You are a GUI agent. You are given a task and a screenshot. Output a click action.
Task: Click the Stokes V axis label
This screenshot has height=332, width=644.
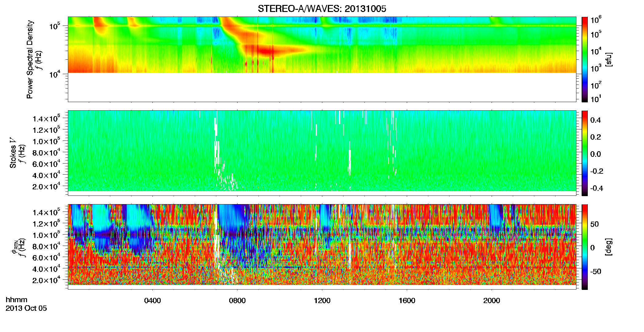(13, 153)
